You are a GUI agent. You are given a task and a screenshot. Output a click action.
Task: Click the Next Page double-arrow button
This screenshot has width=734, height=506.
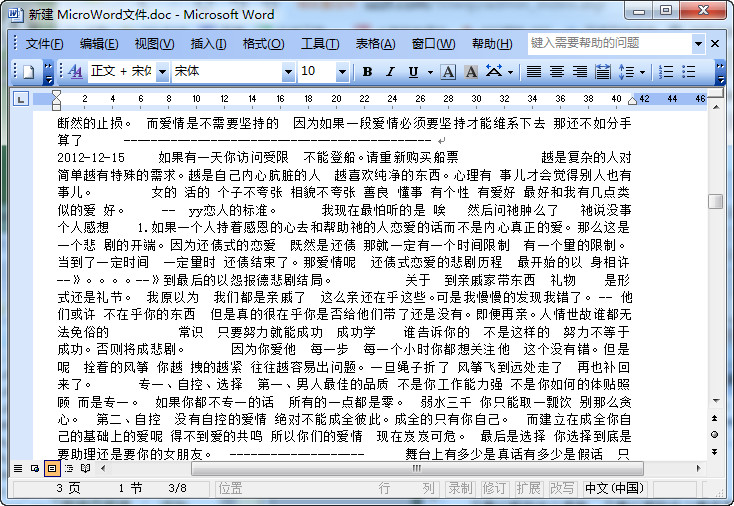[x=714, y=452]
